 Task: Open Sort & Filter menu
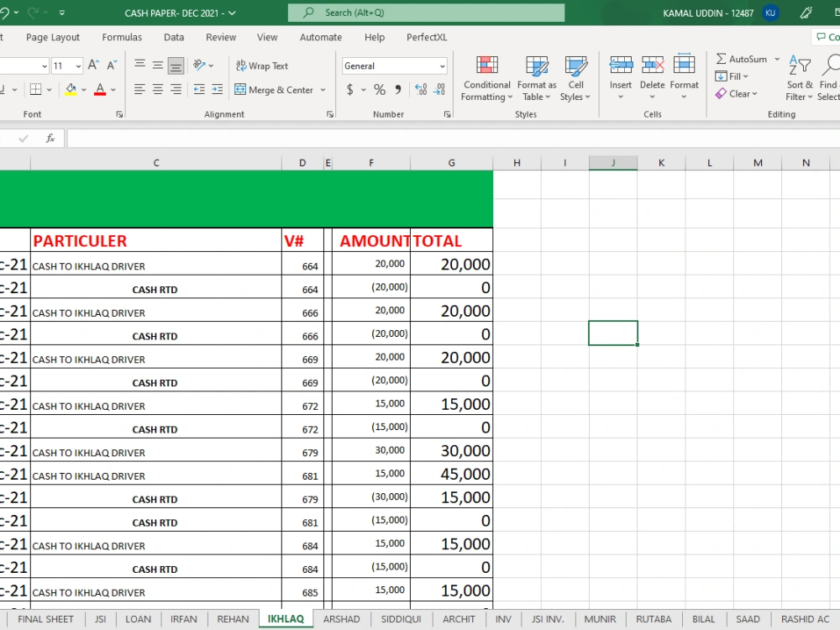[x=800, y=78]
